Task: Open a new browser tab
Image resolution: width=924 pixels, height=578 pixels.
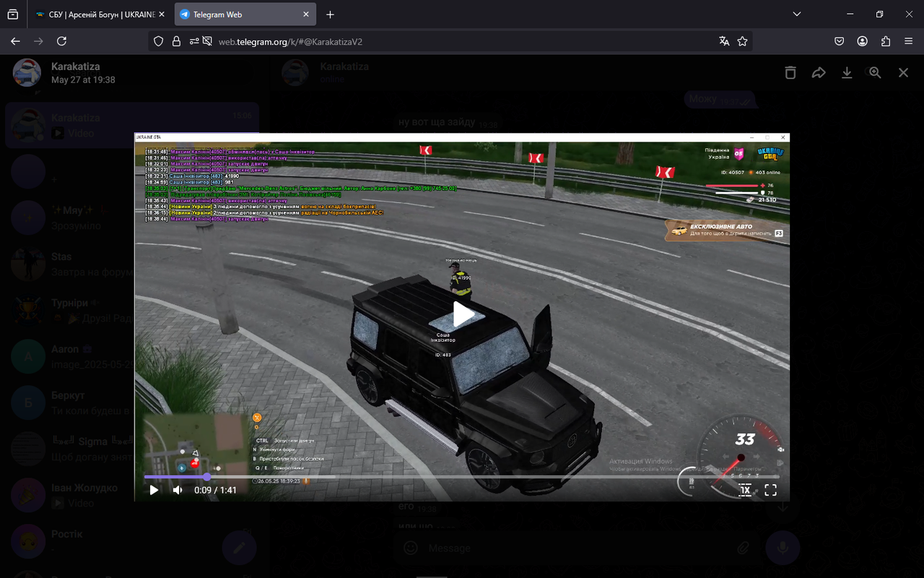Action: click(x=330, y=14)
